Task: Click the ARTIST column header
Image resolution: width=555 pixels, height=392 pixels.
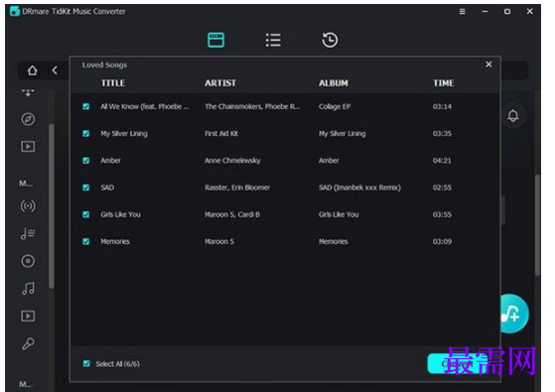Action: pyautogui.click(x=220, y=83)
